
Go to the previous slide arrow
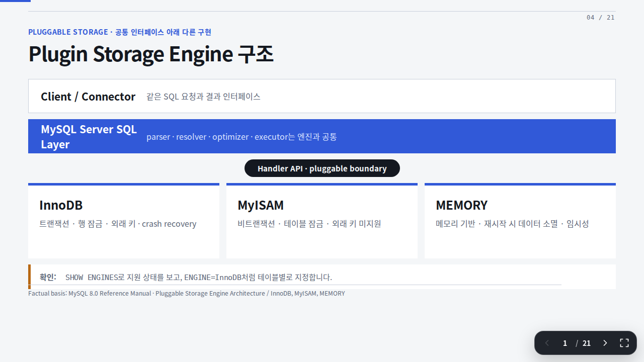(547, 343)
